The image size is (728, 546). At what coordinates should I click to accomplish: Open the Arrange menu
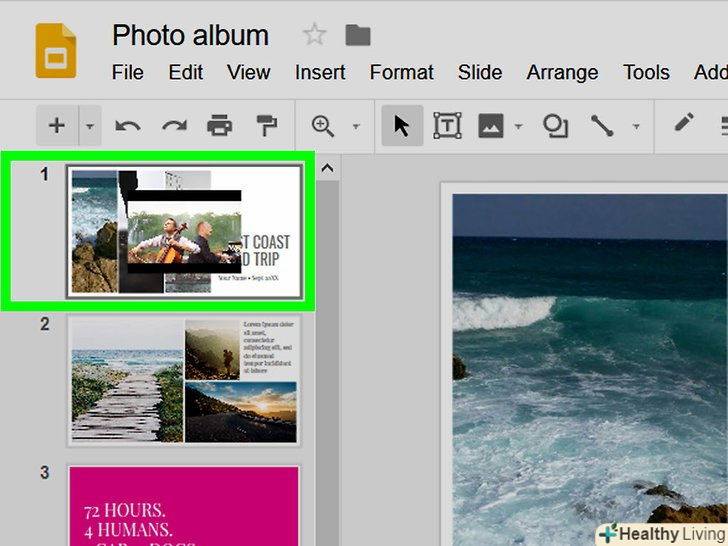563,72
